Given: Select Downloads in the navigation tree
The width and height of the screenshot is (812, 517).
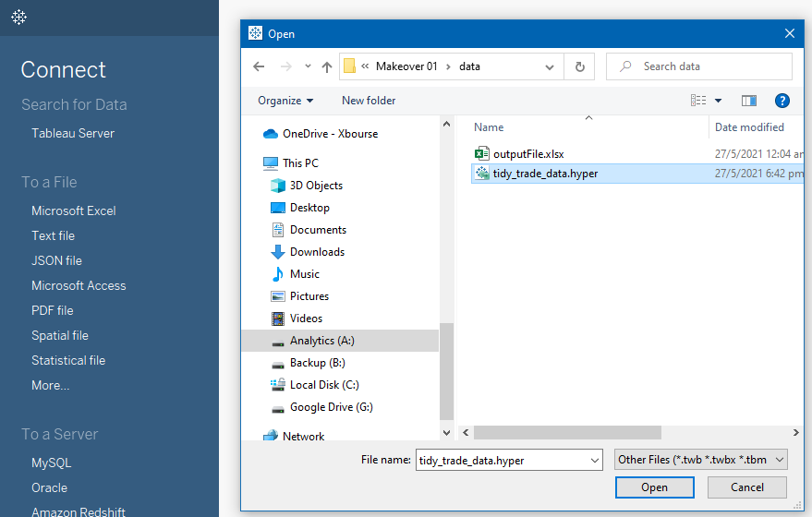Looking at the screenshot, I should coord(317,252).
